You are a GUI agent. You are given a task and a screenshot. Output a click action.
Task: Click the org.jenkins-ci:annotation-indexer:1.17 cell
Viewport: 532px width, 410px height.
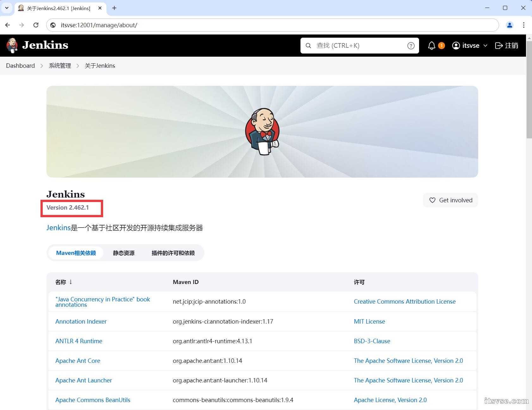(x=223, y=321)
